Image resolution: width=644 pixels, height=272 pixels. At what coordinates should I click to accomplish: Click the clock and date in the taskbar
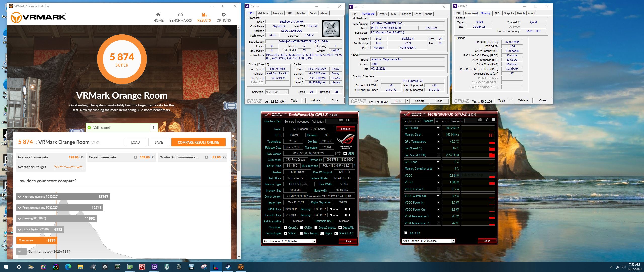(x=634, y=267)
